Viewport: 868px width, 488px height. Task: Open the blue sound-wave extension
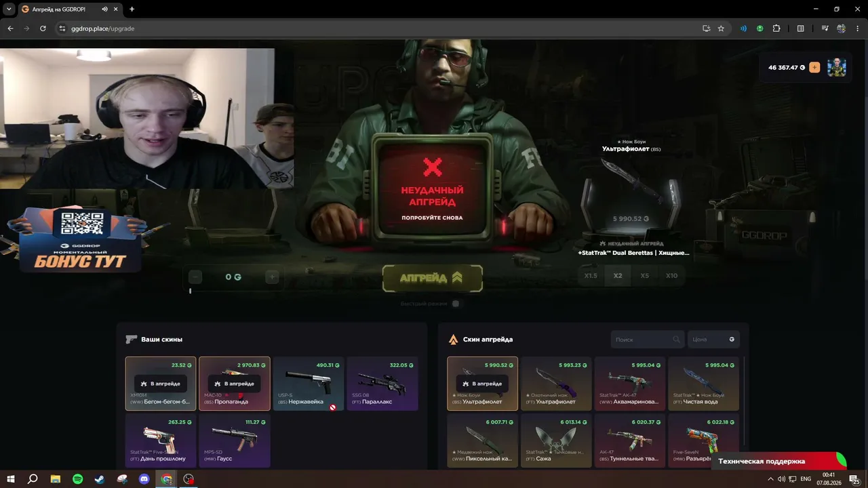coord(743,28)
